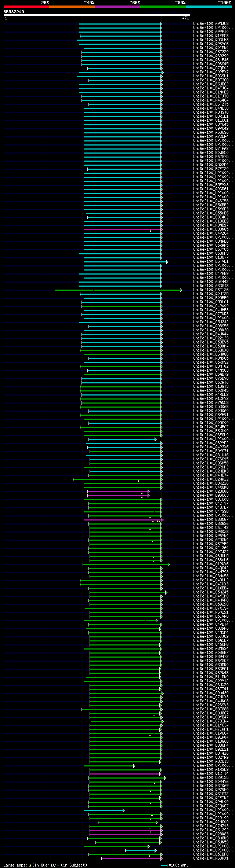Pick the UniRef100_B5FVB1 label
Screen dimensions: 235x868
[211, 262]
